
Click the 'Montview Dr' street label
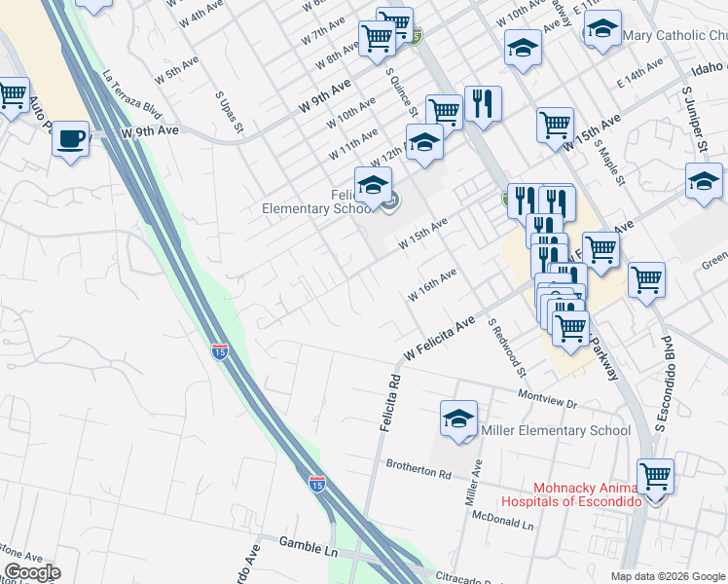pos(547,399)
